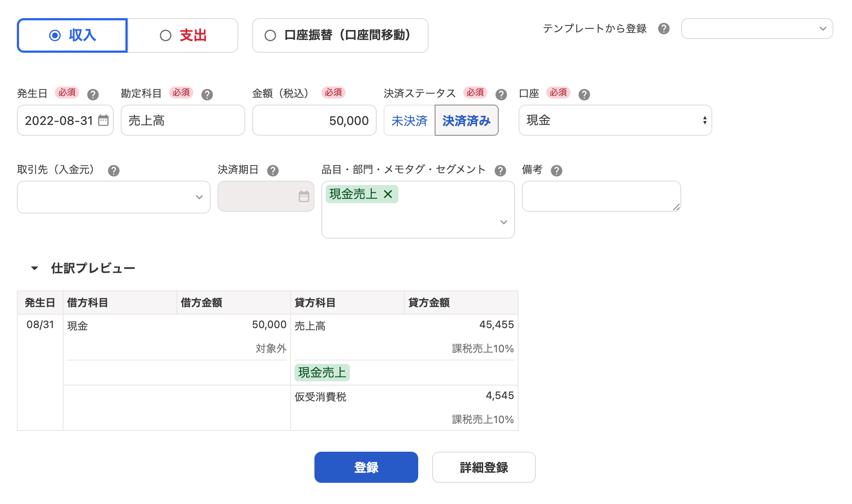Click the 現金売上 tag in preview table
Image resolution: width=852 pixels, height=504 pixels.
322,373
